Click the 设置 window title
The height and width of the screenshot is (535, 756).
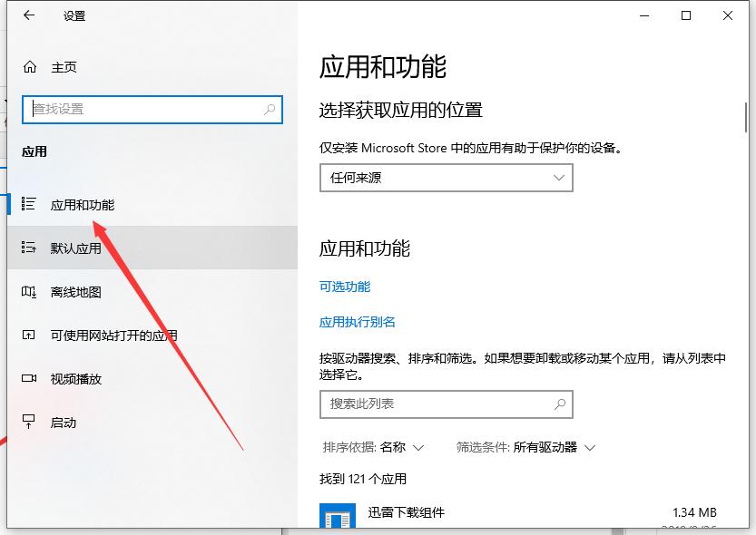coord(74,16)
